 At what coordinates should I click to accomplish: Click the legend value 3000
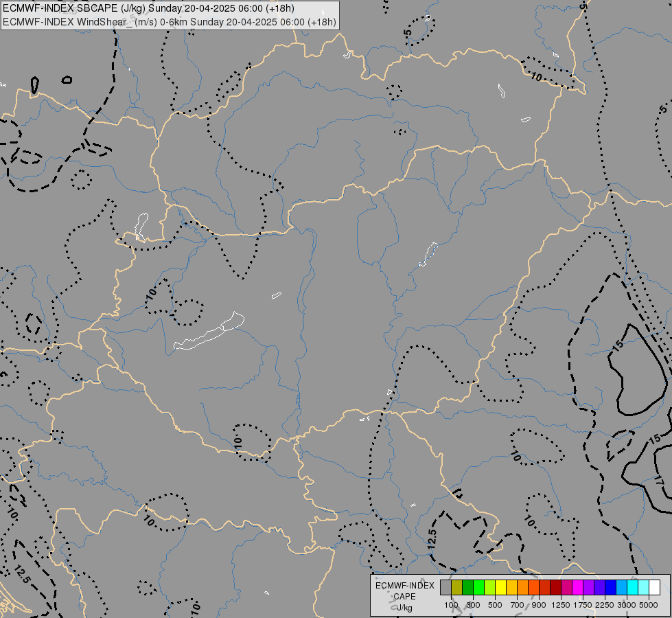[627, 605]
